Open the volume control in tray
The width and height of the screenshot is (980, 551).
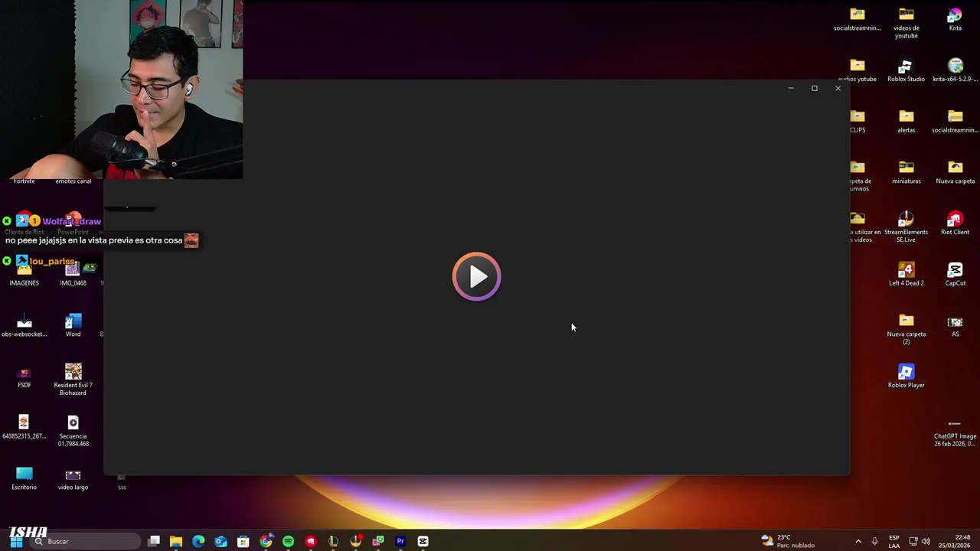click(926, 541)
